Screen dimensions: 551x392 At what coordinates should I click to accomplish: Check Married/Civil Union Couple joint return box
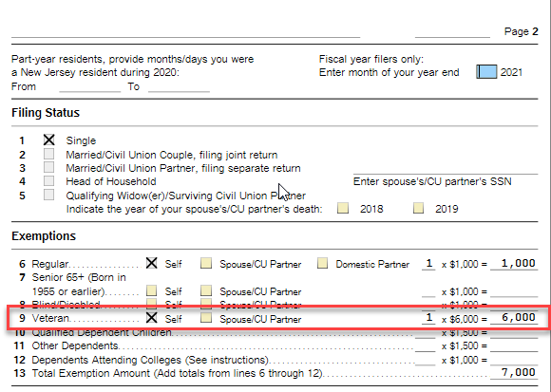48,154
